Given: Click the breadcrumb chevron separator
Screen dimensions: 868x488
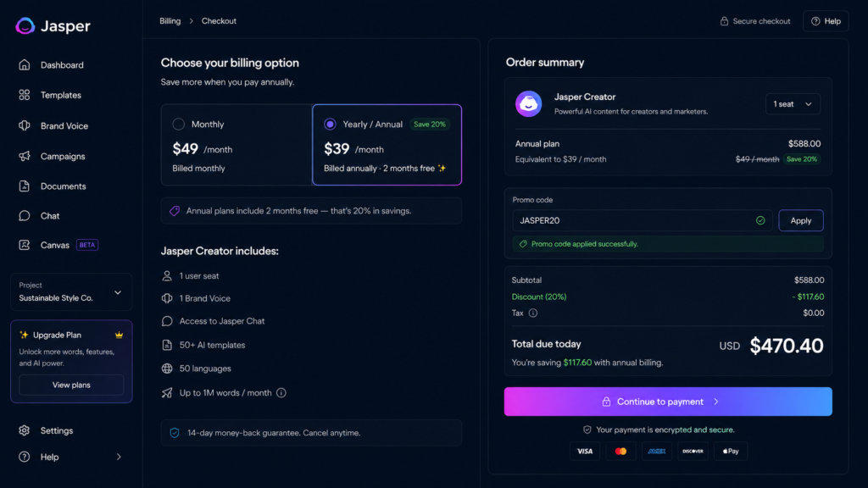Looking at the screenshot, I should 191,21.
